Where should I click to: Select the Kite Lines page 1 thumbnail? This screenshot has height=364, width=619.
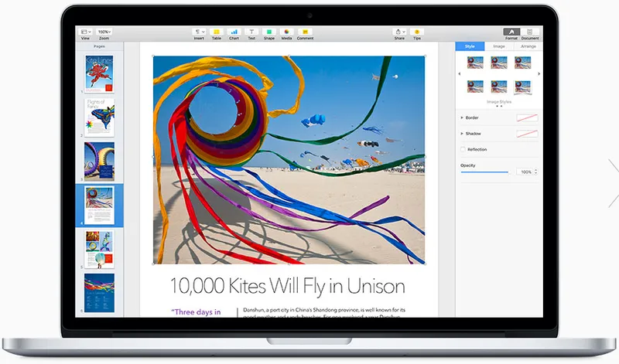click(99, 73)
